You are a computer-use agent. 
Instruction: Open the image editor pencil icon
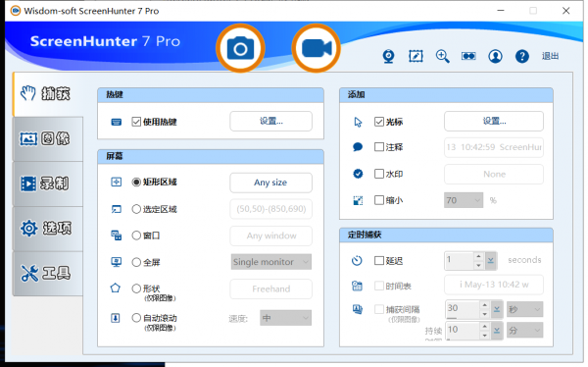click(416, 56)
